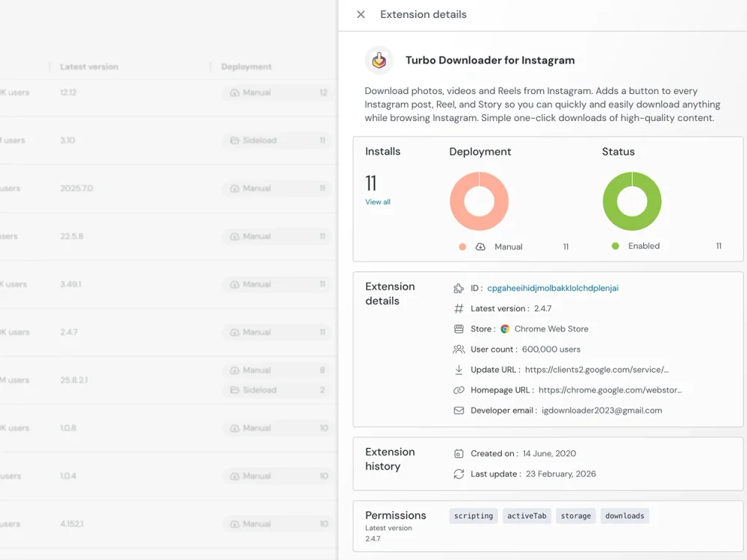This screenshot has height=560, width=747.
Task: Click the store icon beside Store label
Action: pos(459,329)
